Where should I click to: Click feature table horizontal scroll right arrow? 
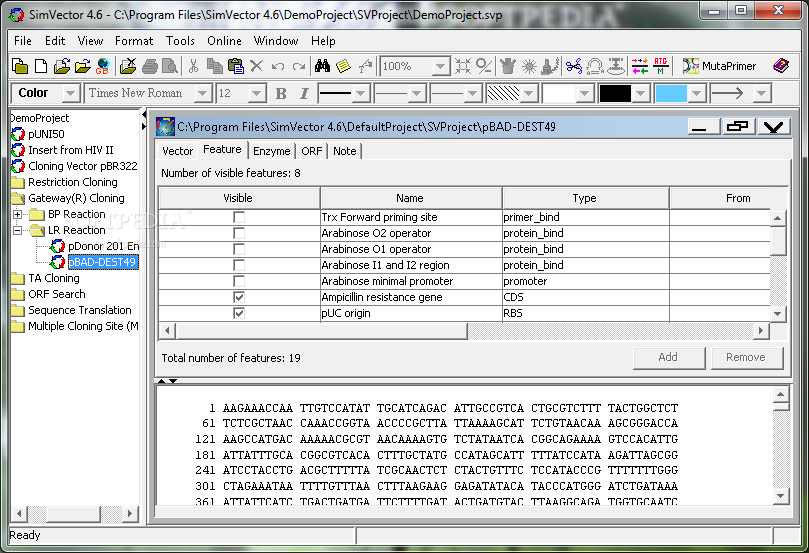point(761,331)
